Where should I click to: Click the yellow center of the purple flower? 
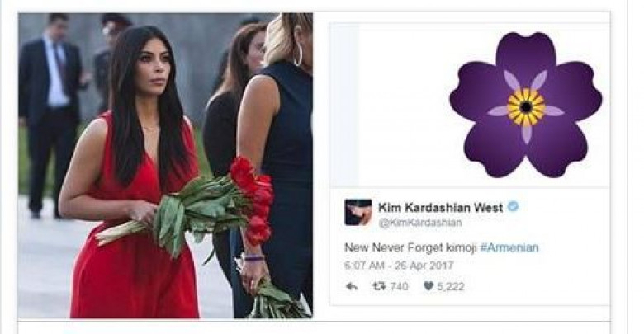(526, 107)
